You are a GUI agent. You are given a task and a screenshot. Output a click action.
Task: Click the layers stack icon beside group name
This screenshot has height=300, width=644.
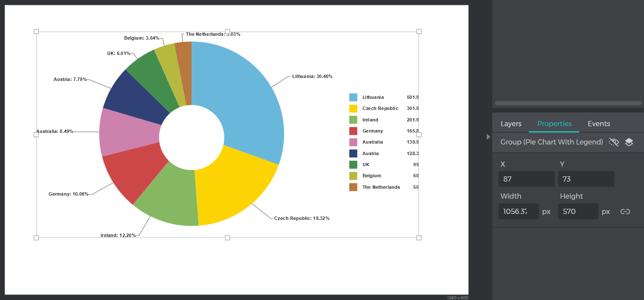tap(629, 142)
